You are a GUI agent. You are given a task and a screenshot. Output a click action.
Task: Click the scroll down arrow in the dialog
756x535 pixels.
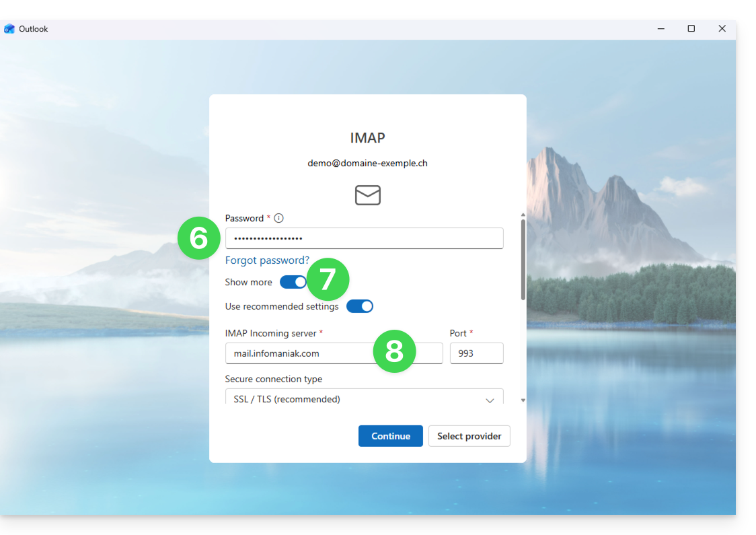coord(523,400)
